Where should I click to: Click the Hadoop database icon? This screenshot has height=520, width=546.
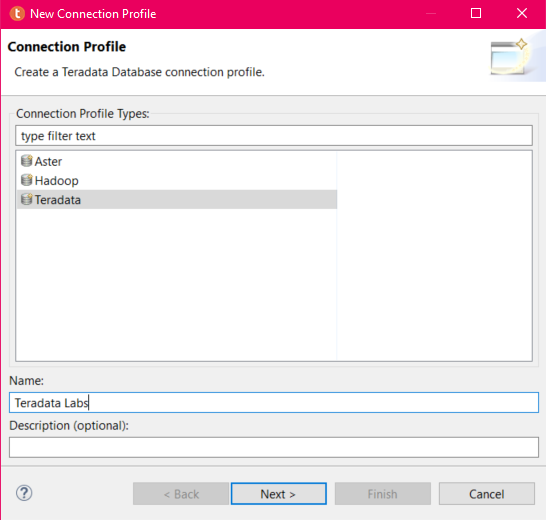[26, 180]
